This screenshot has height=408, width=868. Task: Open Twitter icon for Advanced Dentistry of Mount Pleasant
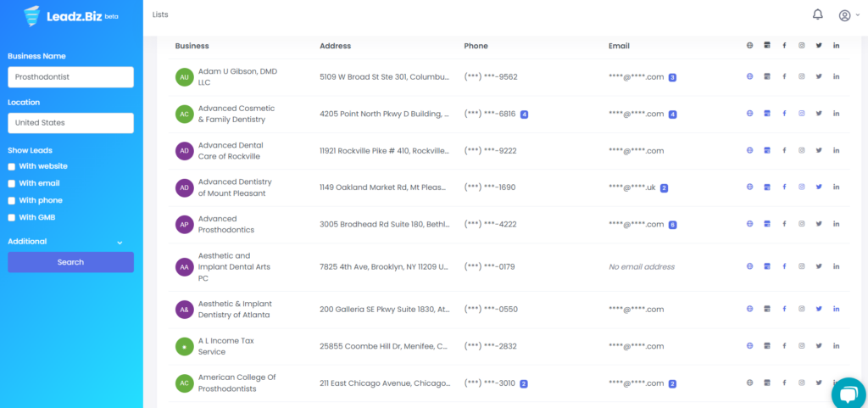(819, 187)
